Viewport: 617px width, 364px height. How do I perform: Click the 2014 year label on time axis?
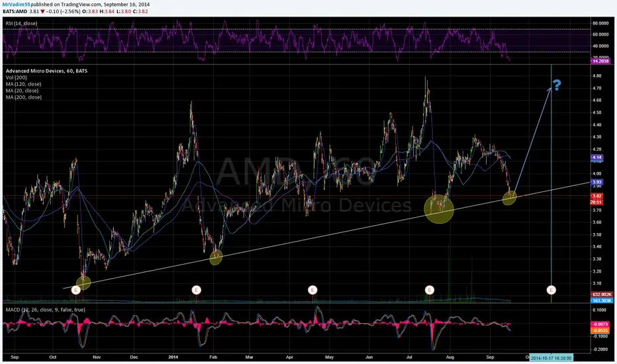[173, 357]
